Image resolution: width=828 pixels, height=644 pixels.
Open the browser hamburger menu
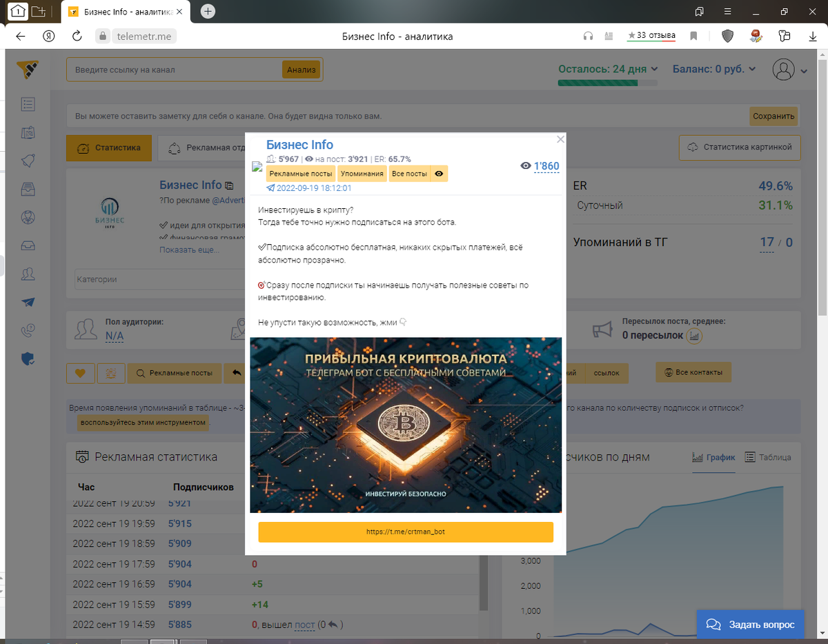727,11
